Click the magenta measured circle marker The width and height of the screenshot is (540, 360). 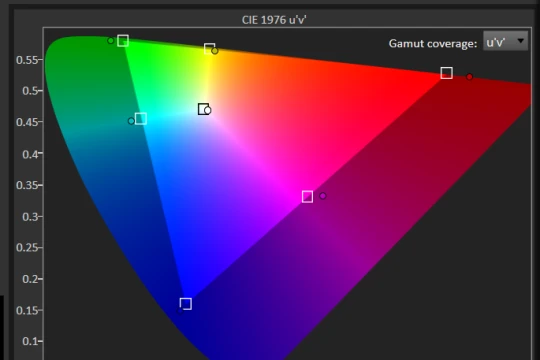tap(323, 196)
